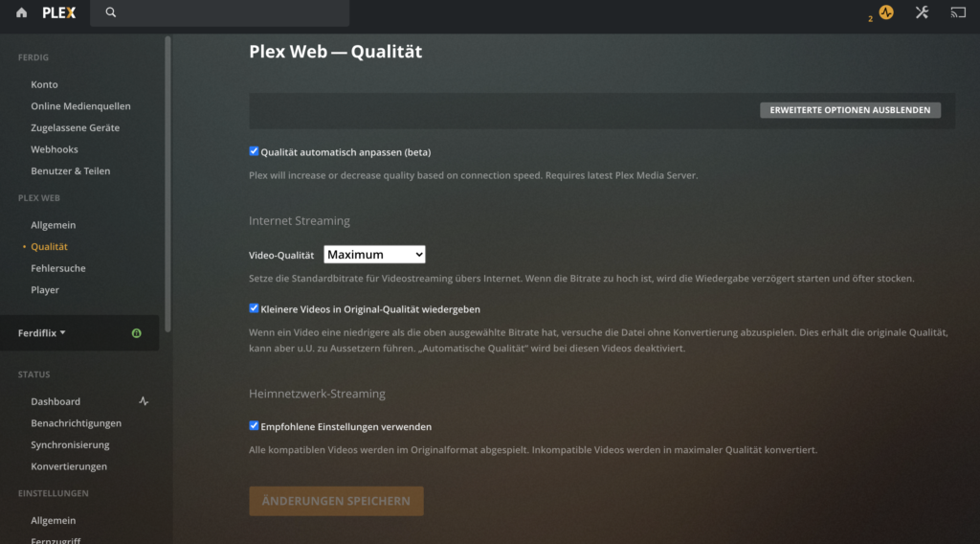Uncheck Qualität automatisch anpassen checkbox
Viewport: 980px width, 544px height.
coord(254,151)
